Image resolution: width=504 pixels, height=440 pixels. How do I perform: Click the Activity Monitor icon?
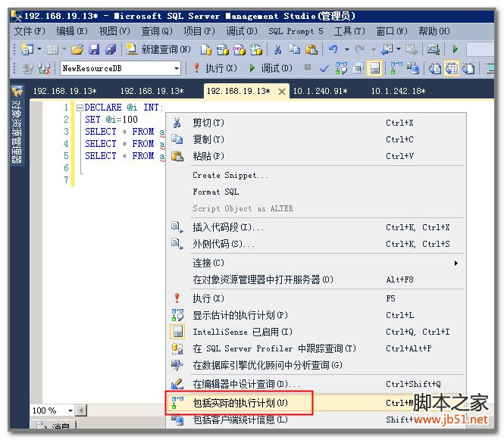433,49
